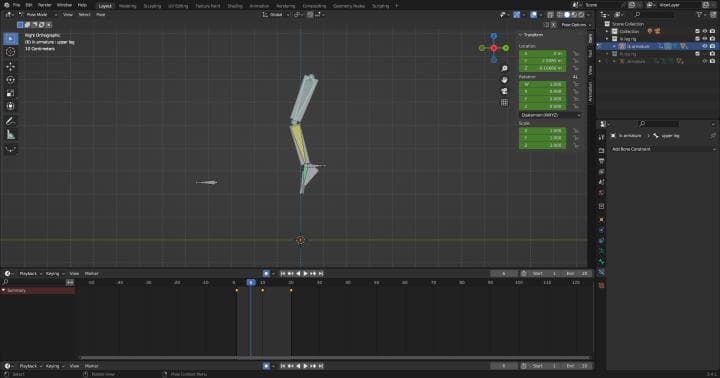Open the Global transform orientation dropdown
The height and width of the screenshot is (378, 720).
click(276, 15)
